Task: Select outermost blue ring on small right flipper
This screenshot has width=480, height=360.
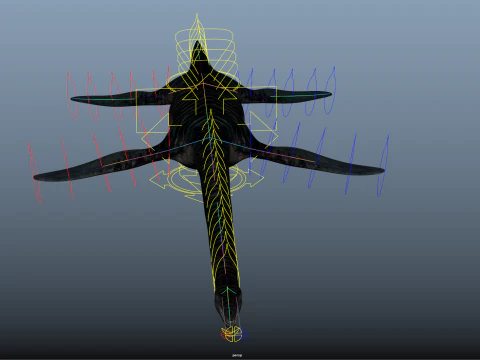Action: point(330,90)
